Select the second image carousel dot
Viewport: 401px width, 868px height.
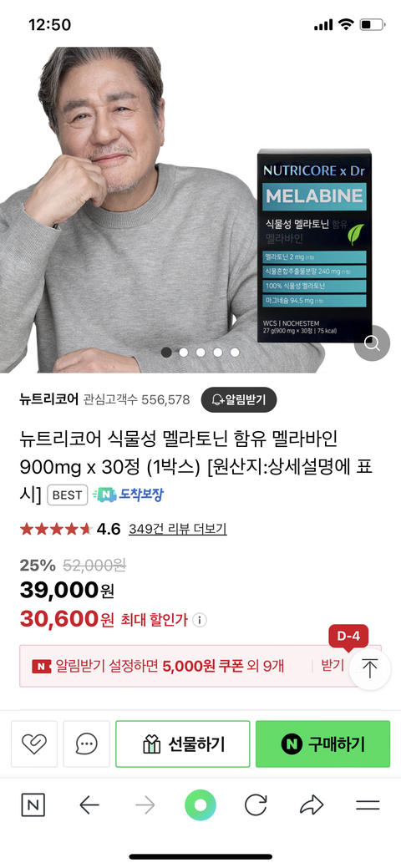[x=183, y=352]
